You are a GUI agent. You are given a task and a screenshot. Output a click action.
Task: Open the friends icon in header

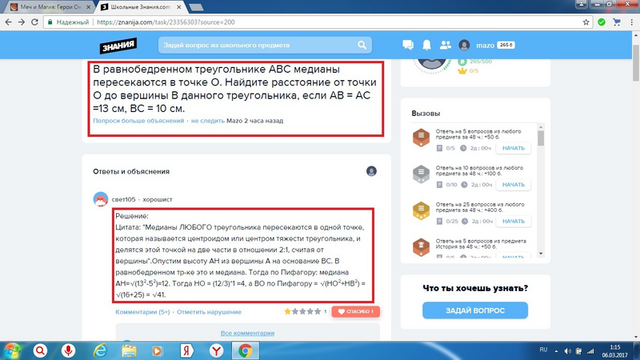[x=445, y=45]
